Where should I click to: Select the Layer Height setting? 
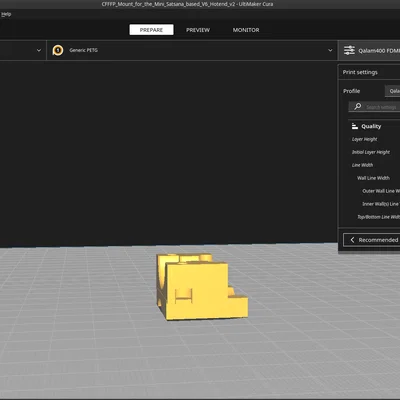[x=365, y=139]
